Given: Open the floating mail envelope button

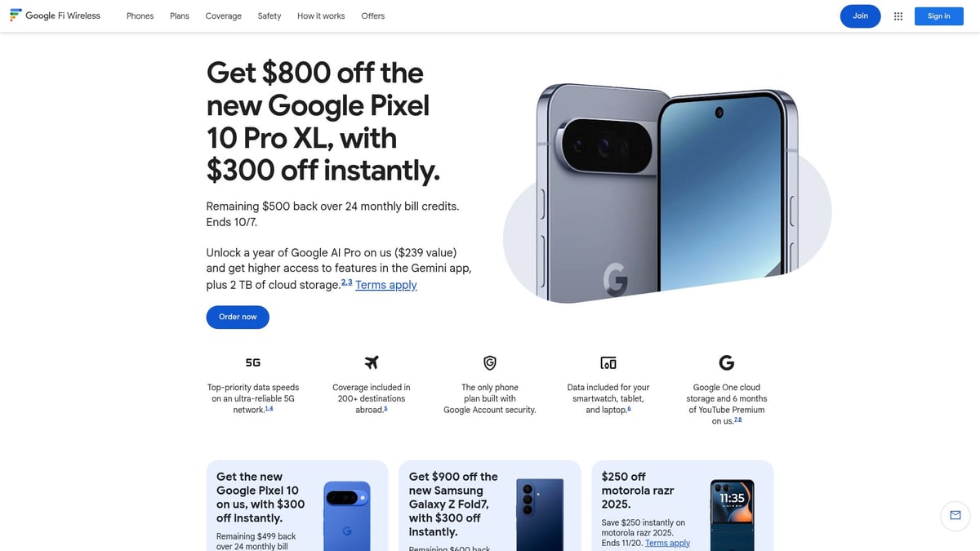Looking at the screenshot, I should [x=955, y=515].
